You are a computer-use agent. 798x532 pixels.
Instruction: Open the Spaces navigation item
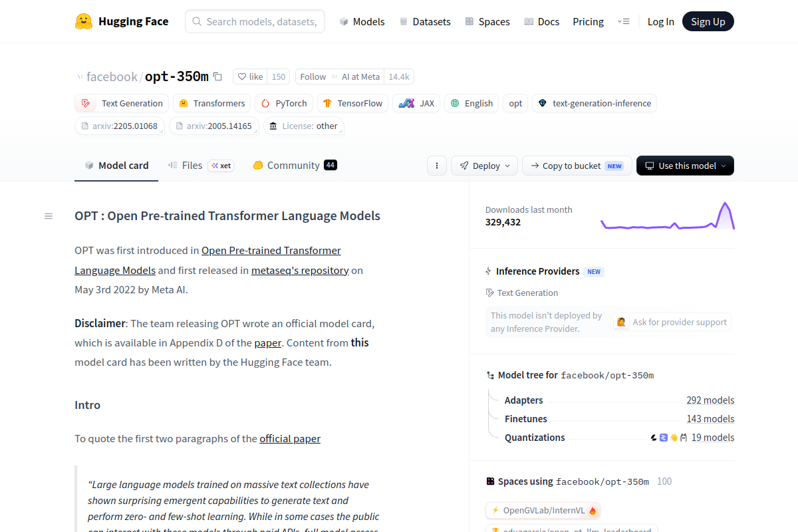click(x=487, y=22)
